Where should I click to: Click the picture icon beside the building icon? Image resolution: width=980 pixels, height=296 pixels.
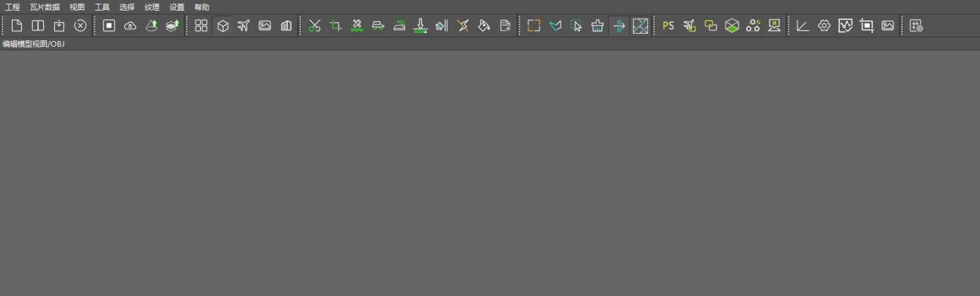click(265, 26)
